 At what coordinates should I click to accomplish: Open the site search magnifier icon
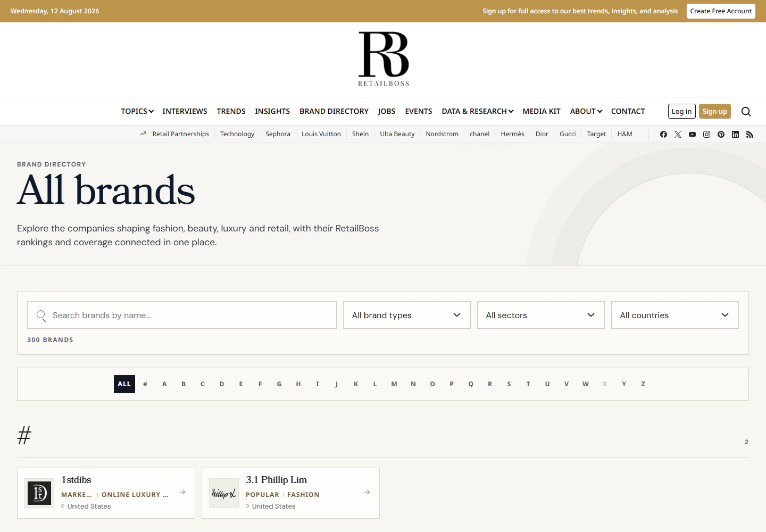point(746,111)
